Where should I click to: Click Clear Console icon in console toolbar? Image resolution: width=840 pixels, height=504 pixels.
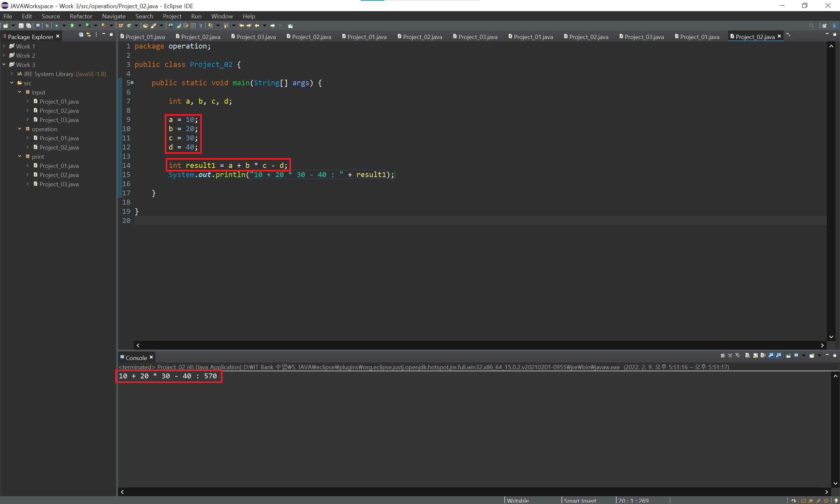(747, 355)
